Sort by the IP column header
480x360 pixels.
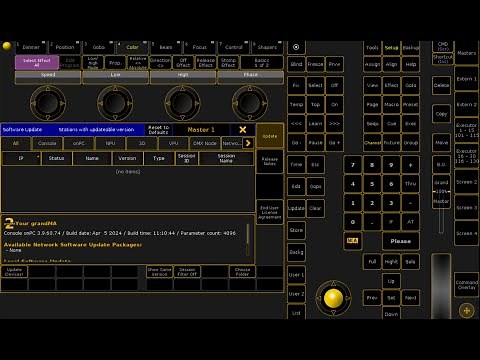(x=21, y=158)
